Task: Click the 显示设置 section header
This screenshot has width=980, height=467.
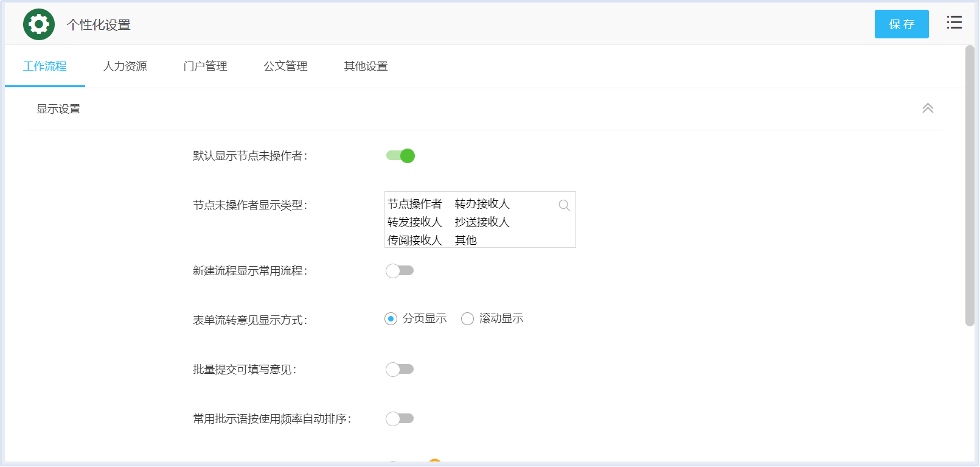Action: pos(58,109)
